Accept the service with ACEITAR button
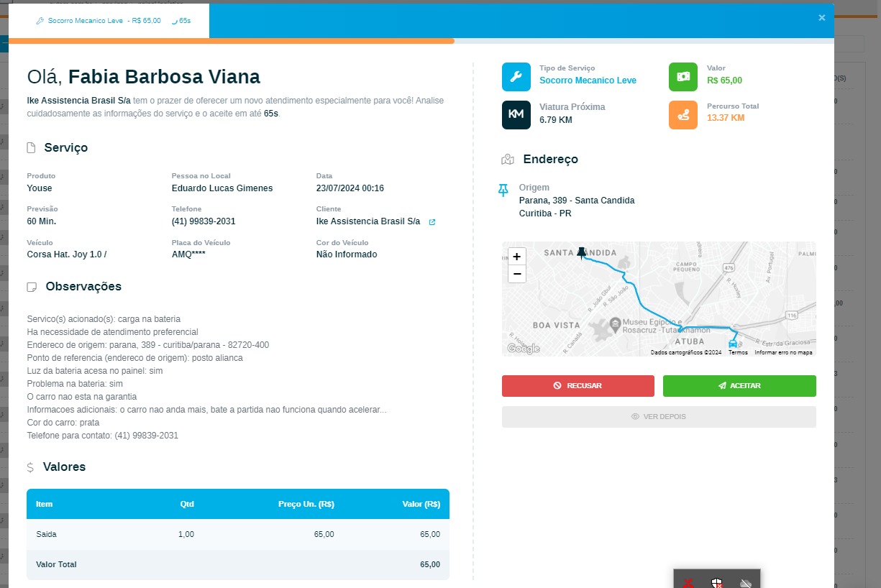The height and width of the screenshot is (588, 881). pyautogui.click(x=739, y=386)
